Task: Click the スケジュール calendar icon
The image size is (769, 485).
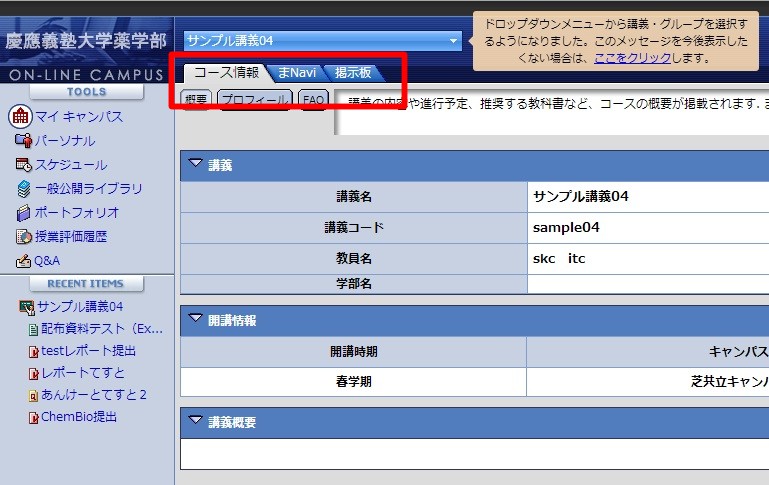Action: (x=24, y=165)
